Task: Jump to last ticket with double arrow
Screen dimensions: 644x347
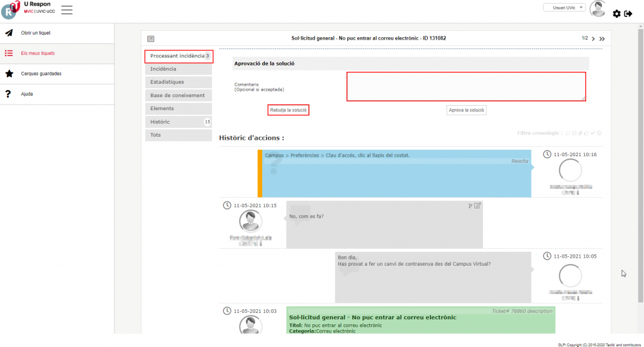Action: (x=602, y=38)
